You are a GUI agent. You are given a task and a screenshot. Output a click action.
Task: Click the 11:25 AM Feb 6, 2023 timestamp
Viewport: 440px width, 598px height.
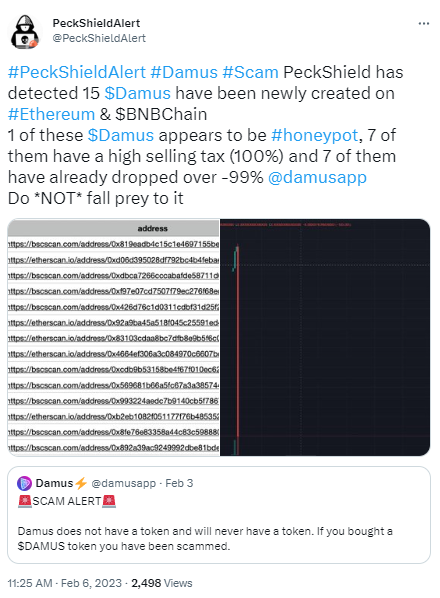(x=65, y=583)
